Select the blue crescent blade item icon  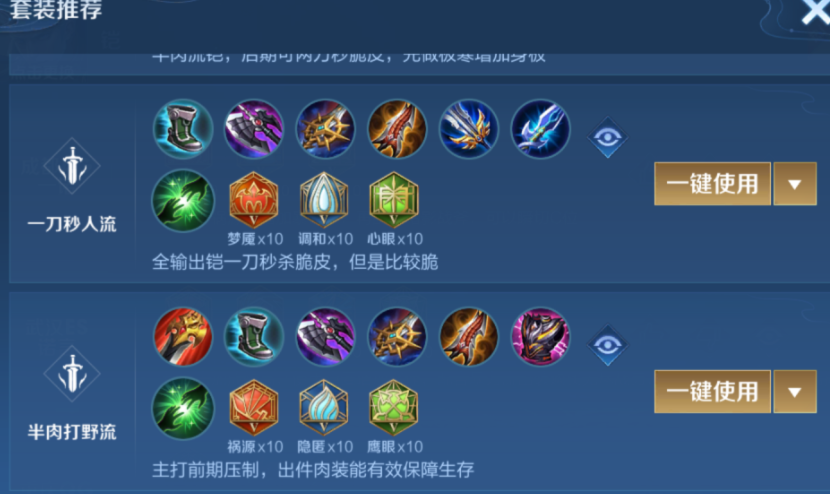point(540,129)
